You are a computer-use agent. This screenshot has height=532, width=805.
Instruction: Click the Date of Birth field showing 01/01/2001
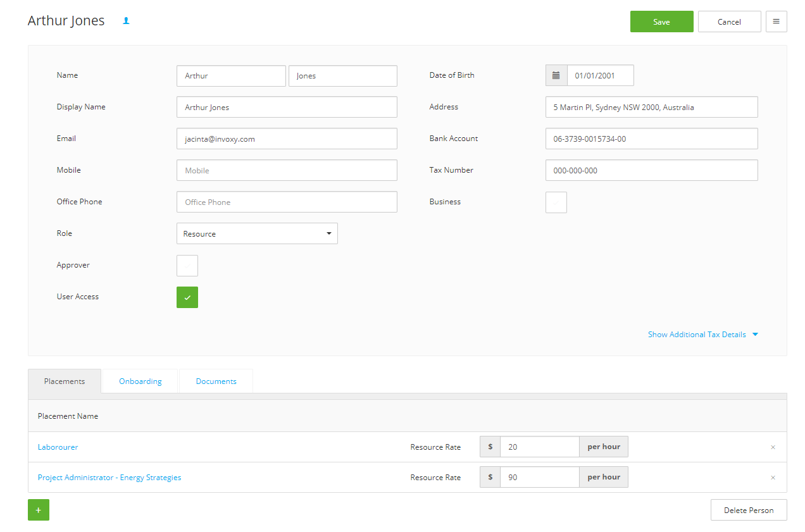[x=601, y=75]
